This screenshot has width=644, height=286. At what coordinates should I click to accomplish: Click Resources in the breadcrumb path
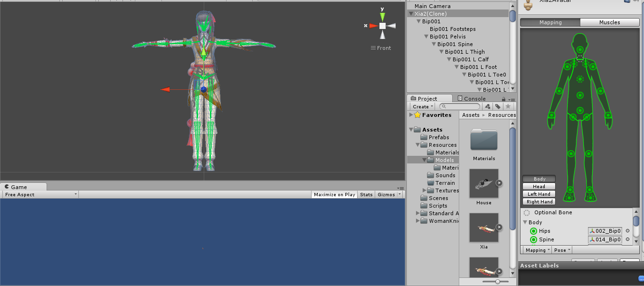pyautogui.click(x=502, y=115)
